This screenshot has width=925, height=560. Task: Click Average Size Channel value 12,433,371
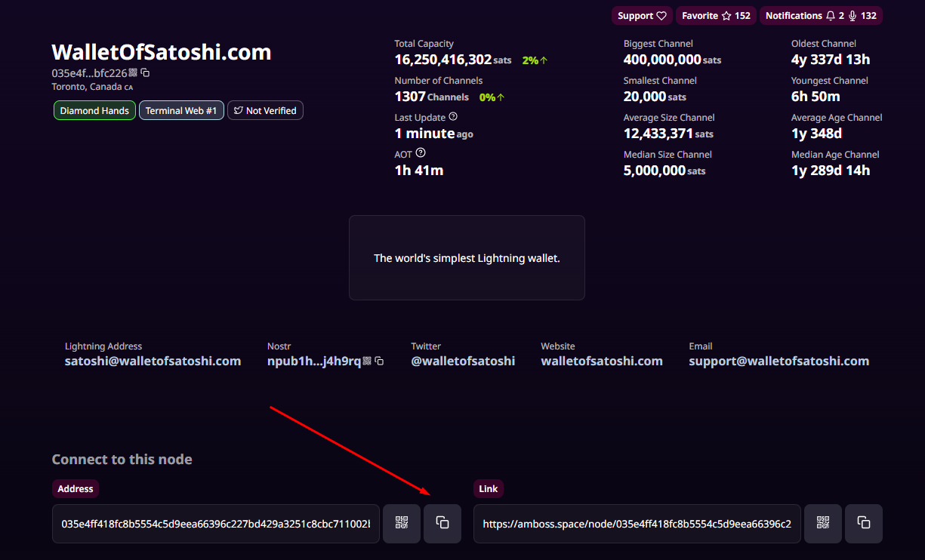click(x=658, y=134)
